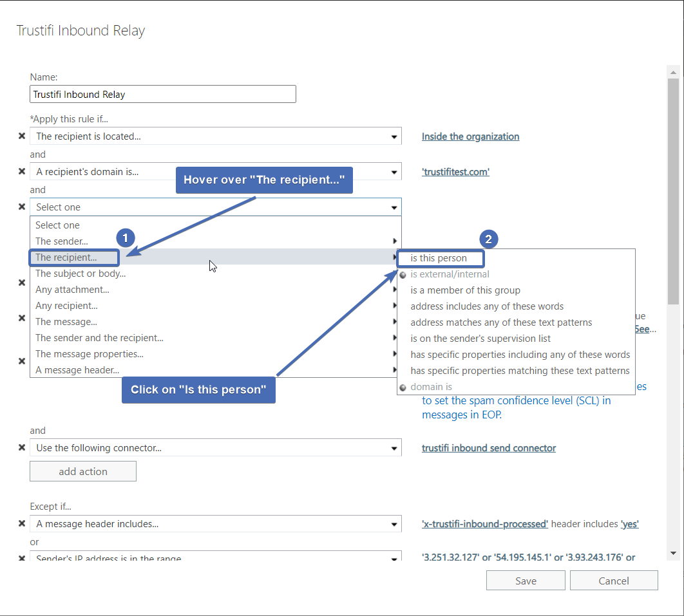Choose 'is on the sender's supervision list'

[x=516, y=339]
